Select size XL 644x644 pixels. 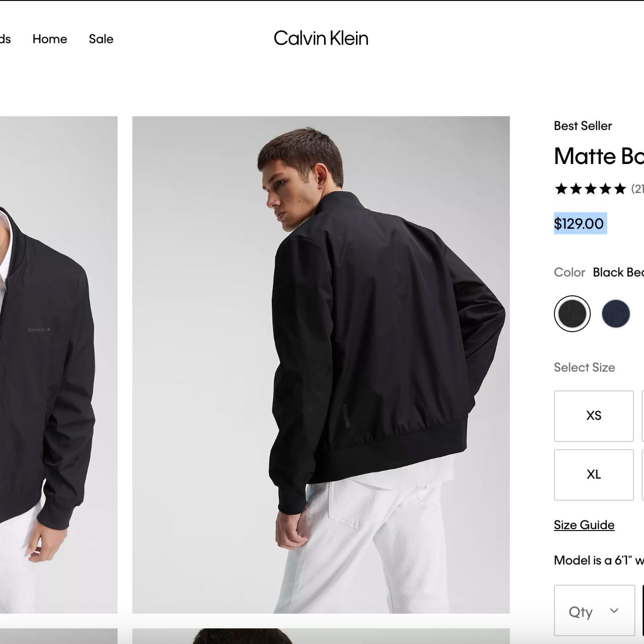(x=593, y=475)
